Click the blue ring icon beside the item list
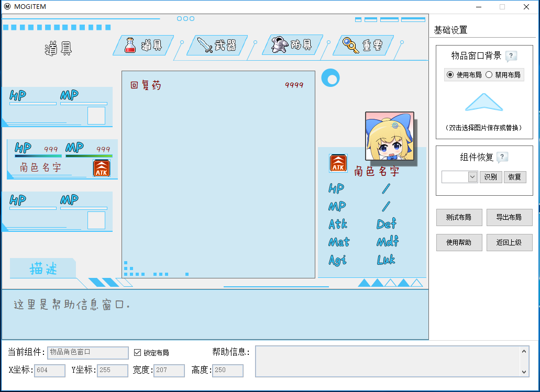 click(x=330, y=78)
